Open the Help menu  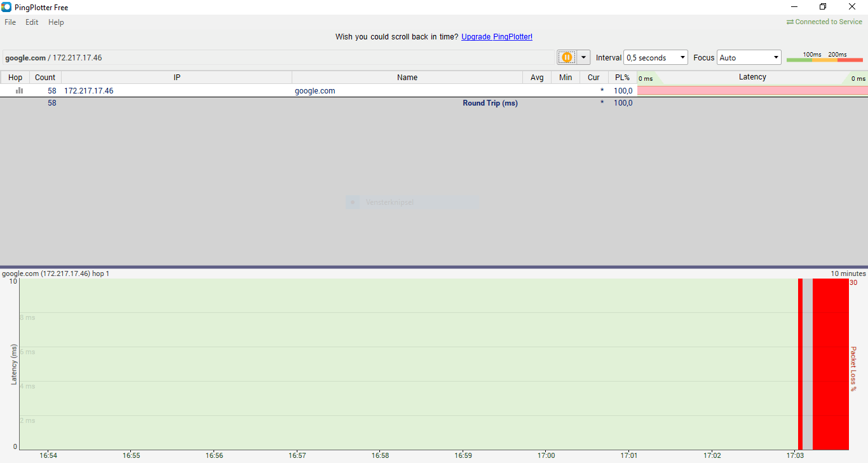pyautogui.click(x=56, y=22)
